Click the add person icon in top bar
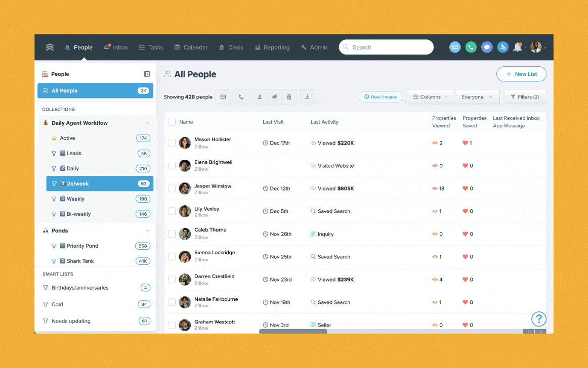Image resolution: width=588 pixels, height=368 pixels. pos(502,47)
